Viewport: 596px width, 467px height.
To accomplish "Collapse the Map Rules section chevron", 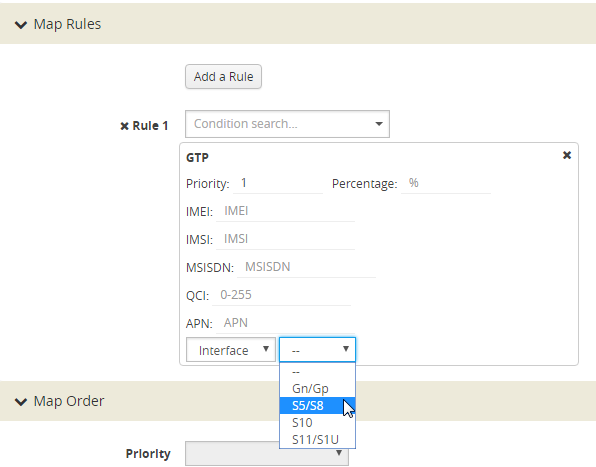I will pyautogui.click(x=21, y=25).
